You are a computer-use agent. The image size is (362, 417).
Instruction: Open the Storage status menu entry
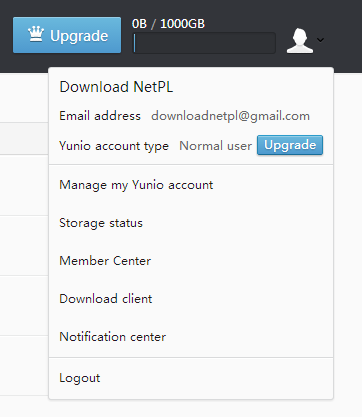tap(101, 223)
